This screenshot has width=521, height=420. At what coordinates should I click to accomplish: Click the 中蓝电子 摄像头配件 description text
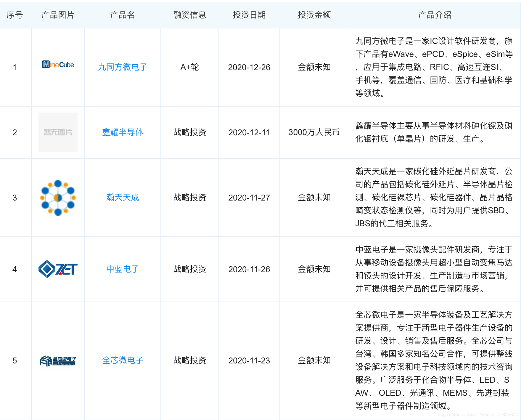click(434, 269)
